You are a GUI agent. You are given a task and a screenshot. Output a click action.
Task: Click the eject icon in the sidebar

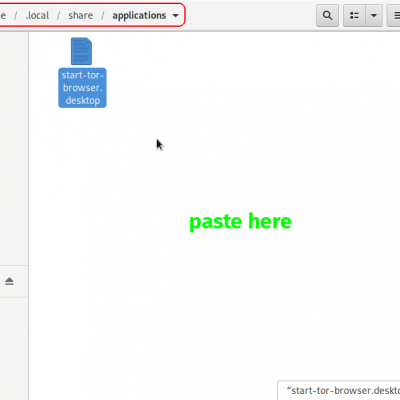coord(9,281)
